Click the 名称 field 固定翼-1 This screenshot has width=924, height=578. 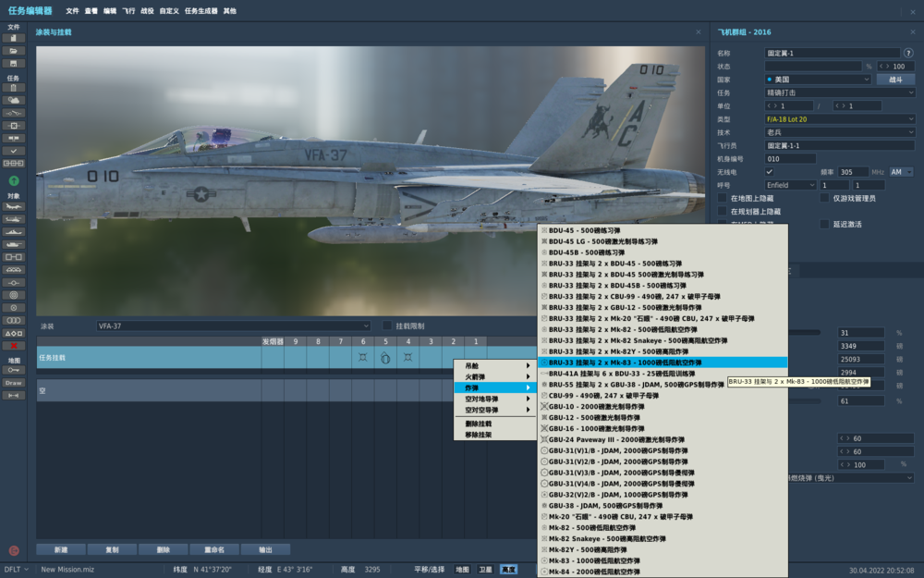833,53
